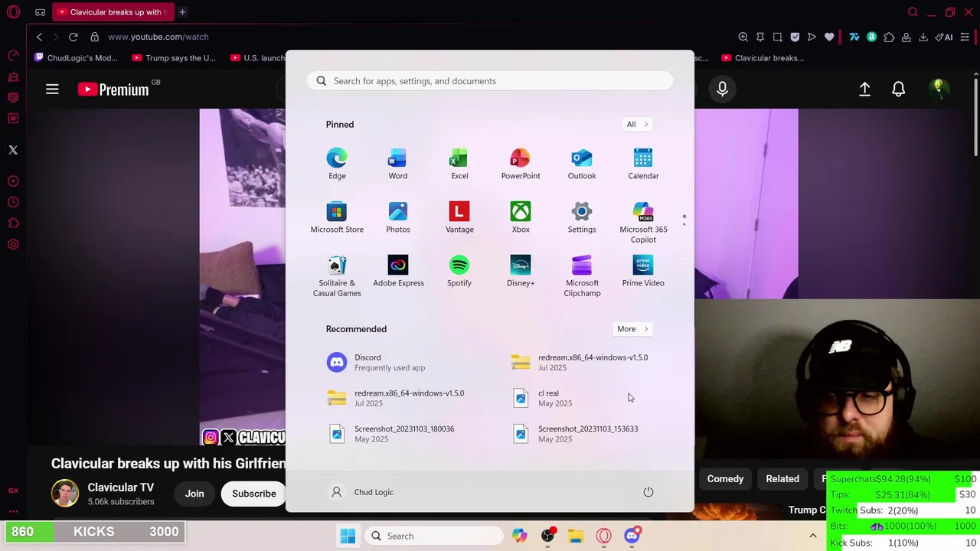Click Start menu search field

pos(490,81)
